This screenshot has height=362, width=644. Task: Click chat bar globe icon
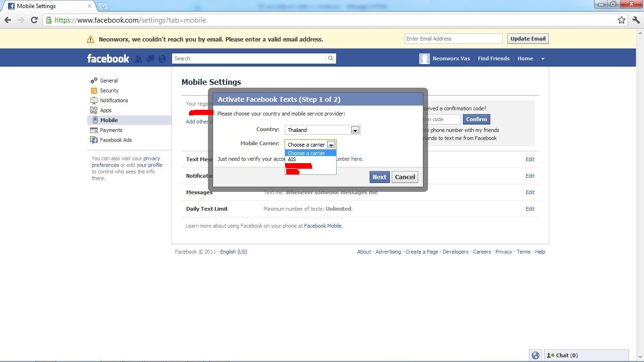[536, 355]
